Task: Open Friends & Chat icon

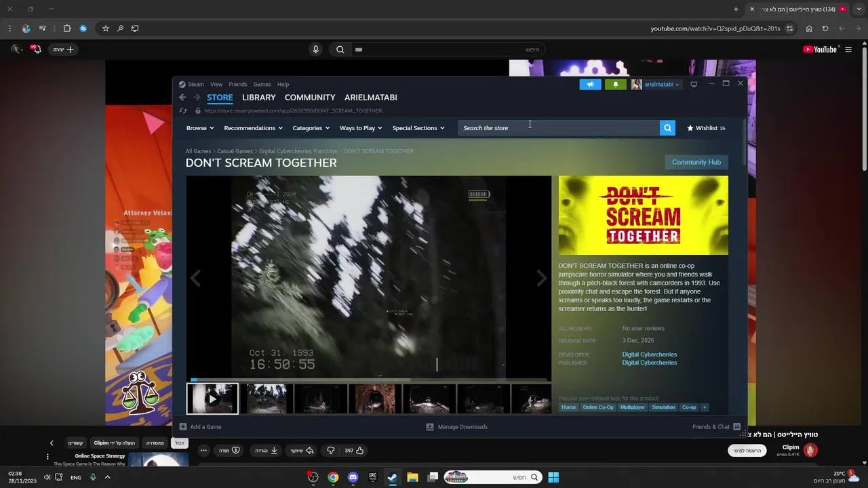Action: (x=737, y=427)
